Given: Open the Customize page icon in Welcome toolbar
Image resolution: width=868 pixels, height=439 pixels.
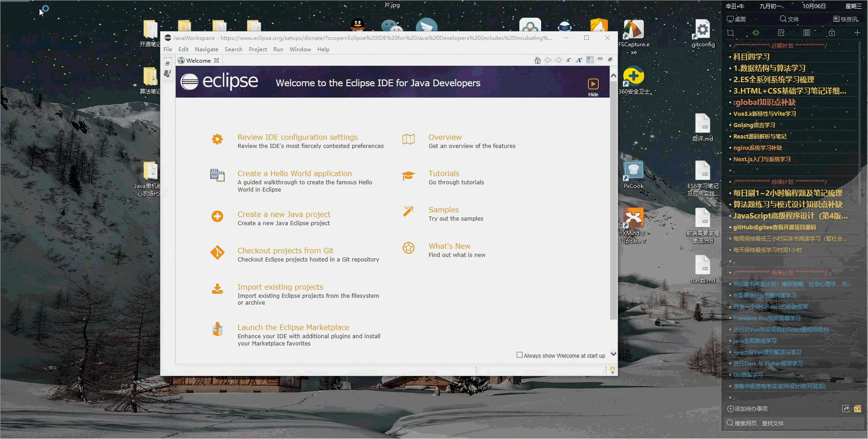Looking at the screenshot, I should tap(590, 60).
